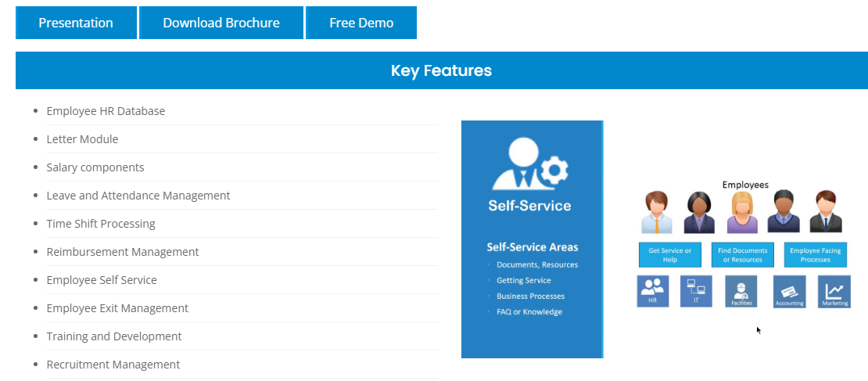Click the Self-Service person gear icon
Screen dimensions: 868x381
pyautogui.click(x=529, y=164)
